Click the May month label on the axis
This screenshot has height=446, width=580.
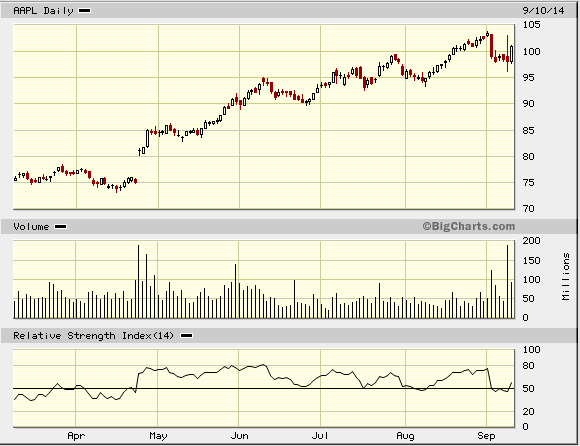(x=158, y=436)
